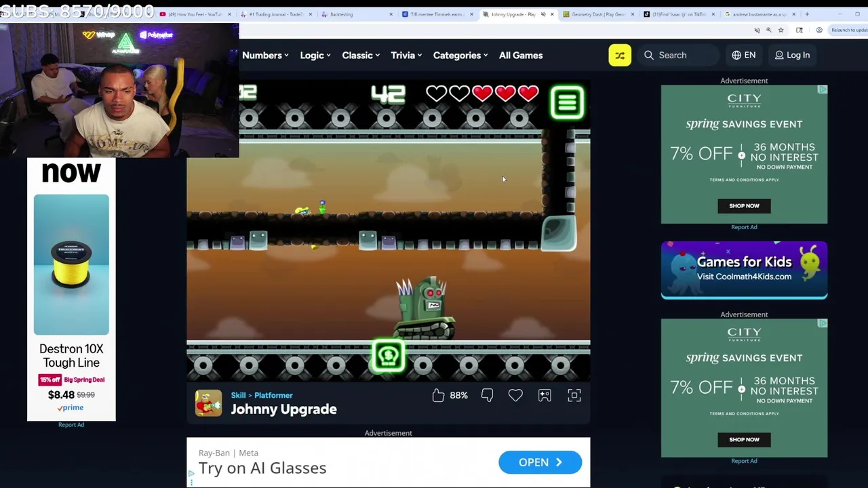Click the $8.48 price on Destron ad
The image size is (868, 488).
[x=61, y=394]
